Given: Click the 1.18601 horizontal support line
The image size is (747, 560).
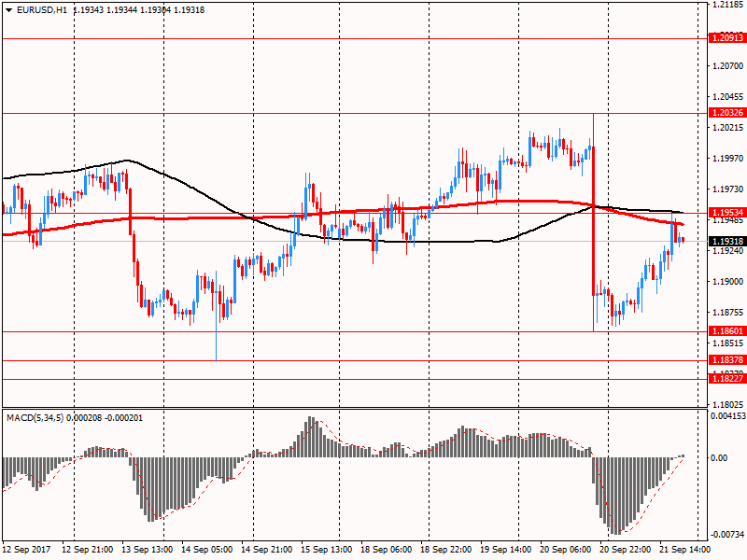Looking at the screenshot, I should (x=355, y=331).
